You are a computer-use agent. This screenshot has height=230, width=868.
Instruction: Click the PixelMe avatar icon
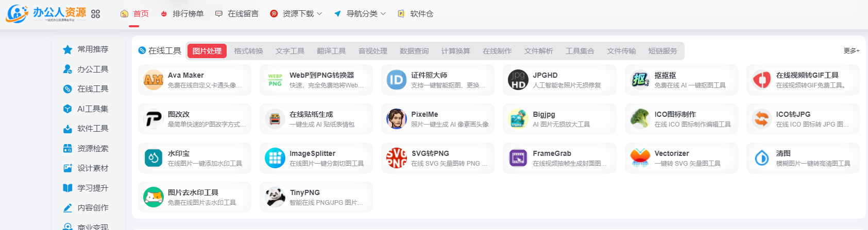[397, 119]
